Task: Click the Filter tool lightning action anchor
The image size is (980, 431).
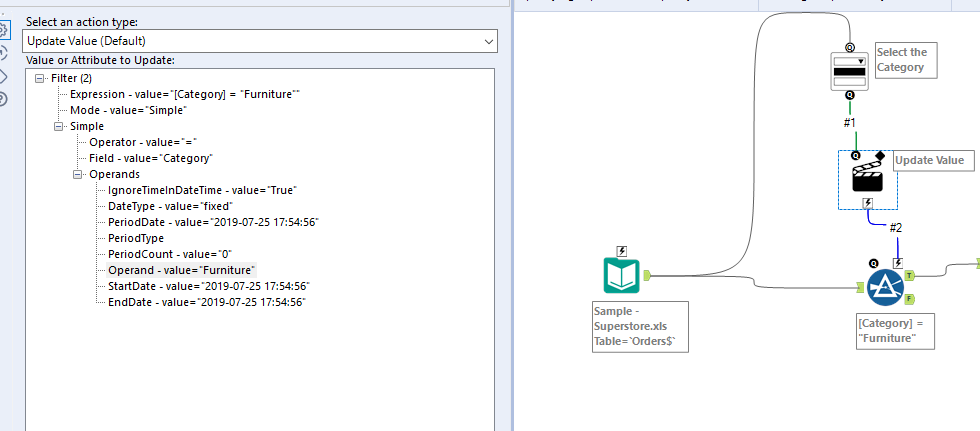Action: point(898,264)
